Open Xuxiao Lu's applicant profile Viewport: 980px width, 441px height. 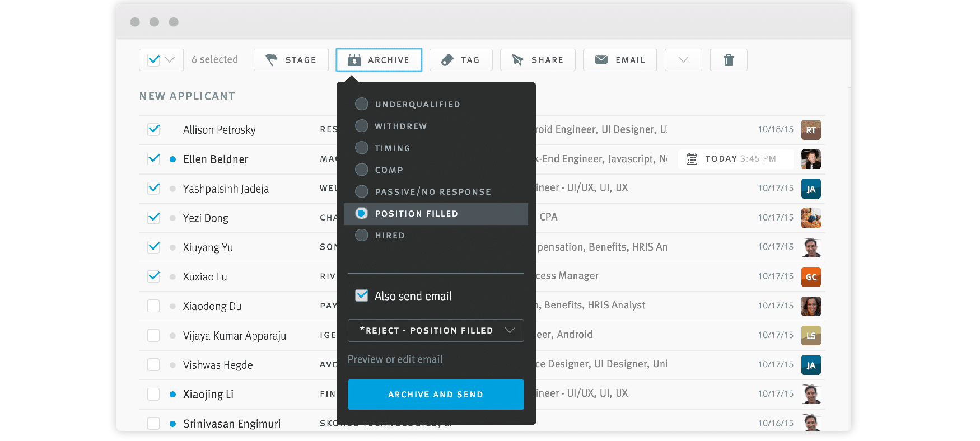pos(205,277)
